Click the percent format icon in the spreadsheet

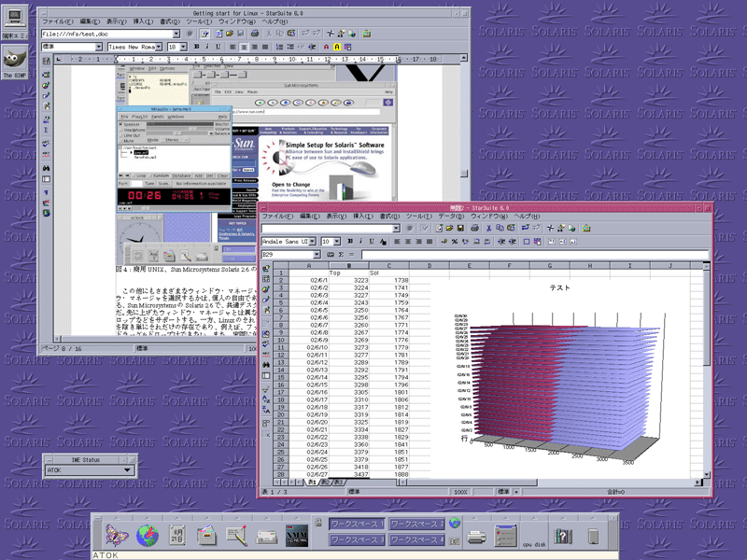coord(455,242)
